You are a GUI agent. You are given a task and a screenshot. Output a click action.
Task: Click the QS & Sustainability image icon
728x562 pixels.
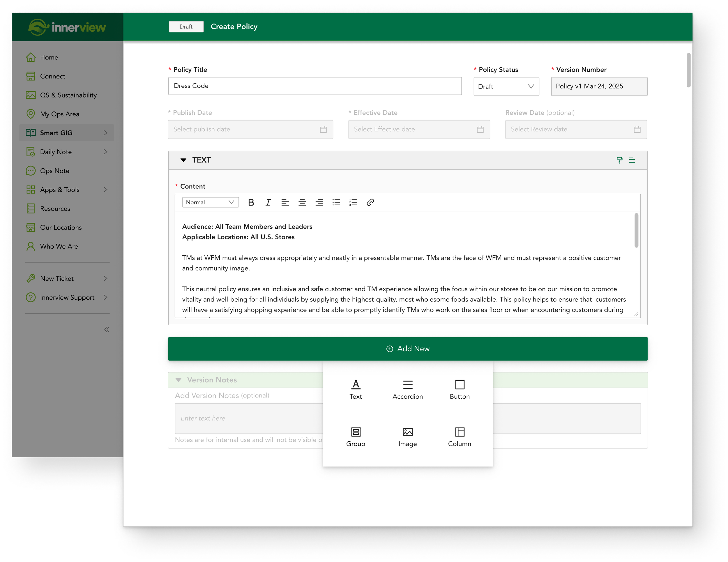coord(31,95)
